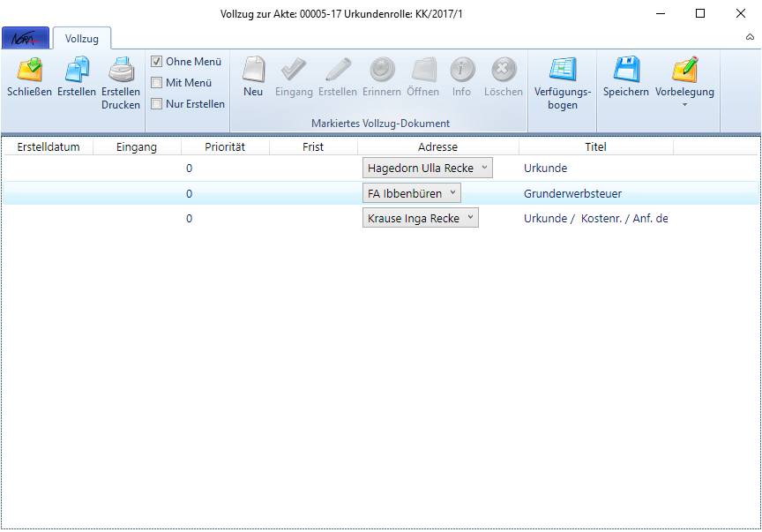This screenshot has width=762, height=532.
Task: Click the NoRA application logo button
Action: [26, 39]
